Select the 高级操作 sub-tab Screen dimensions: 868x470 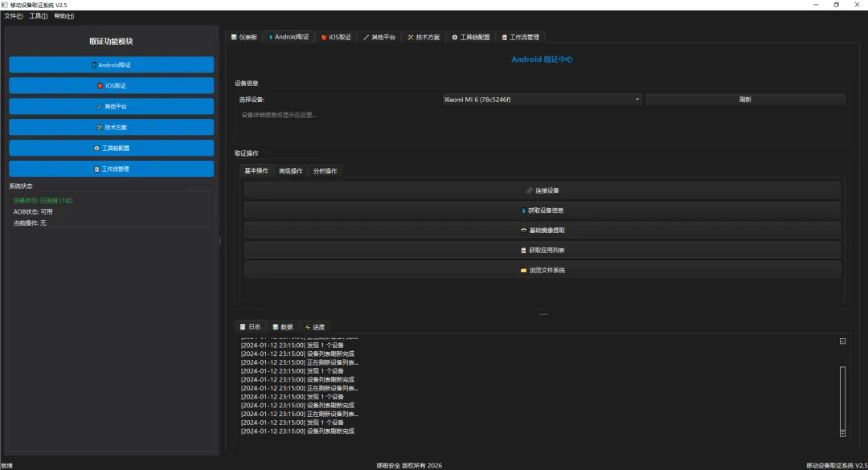(x=291, y=170)
